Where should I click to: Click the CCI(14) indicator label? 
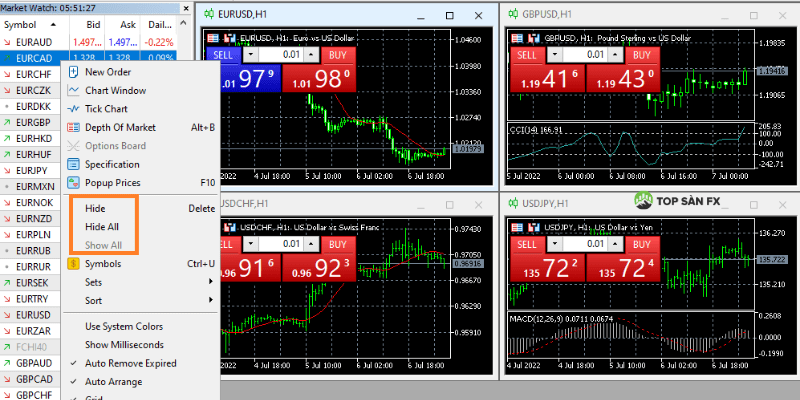click(536, 130)
